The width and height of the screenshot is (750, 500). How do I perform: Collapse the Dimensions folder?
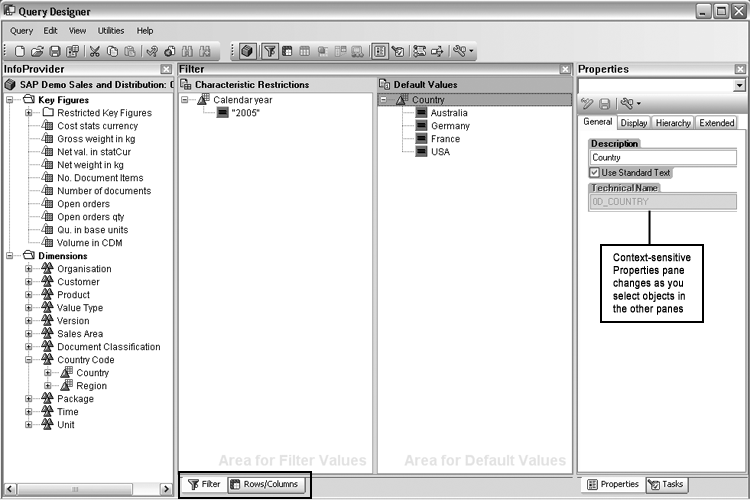tap(10, 256)
